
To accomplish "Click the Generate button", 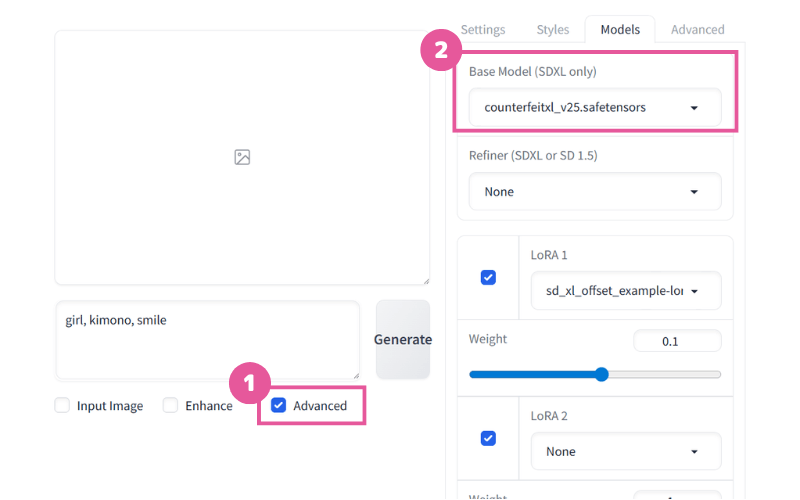I will [x=403, y=339].
